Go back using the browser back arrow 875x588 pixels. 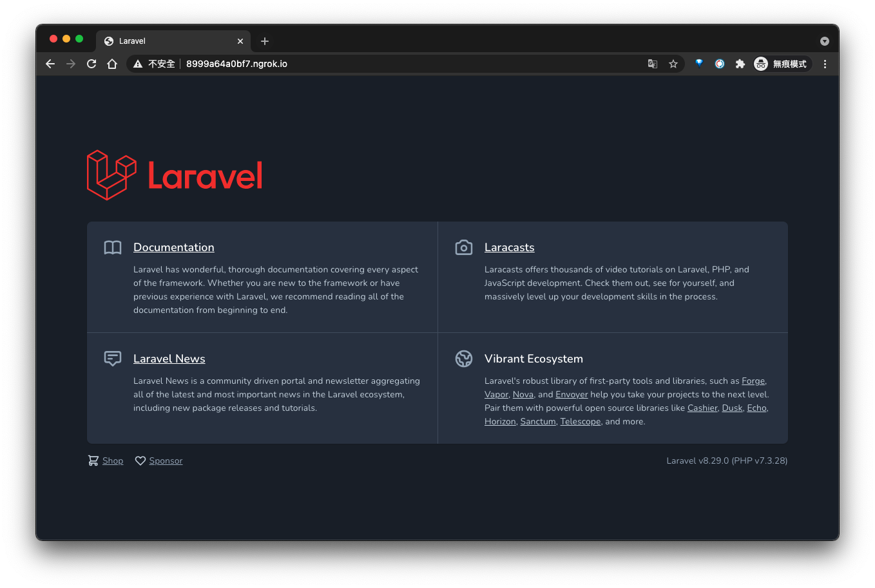coord(50,64)
